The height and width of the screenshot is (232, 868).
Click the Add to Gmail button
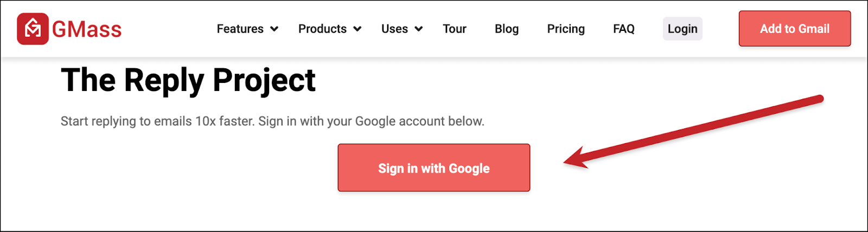click(x=795, y=29)
